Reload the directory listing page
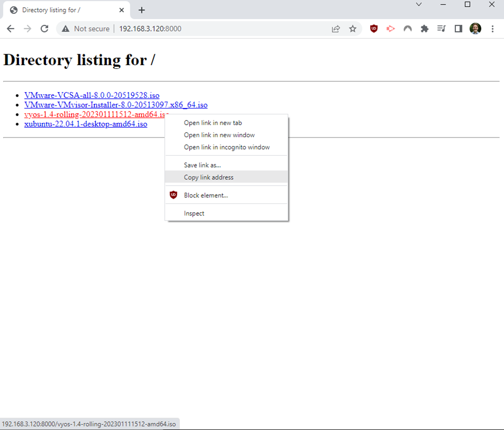This screenshot has width=504, height=430. point(44,28)
